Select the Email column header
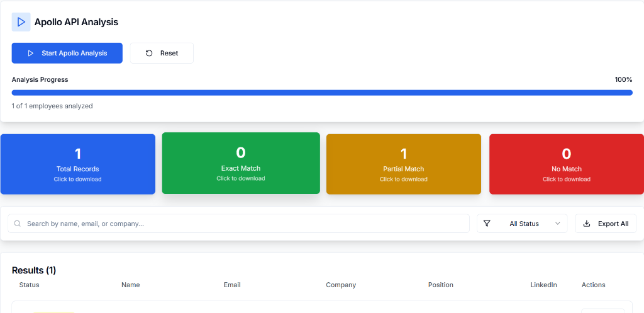This screenshot has height=313, width=644. click(232, 285)
